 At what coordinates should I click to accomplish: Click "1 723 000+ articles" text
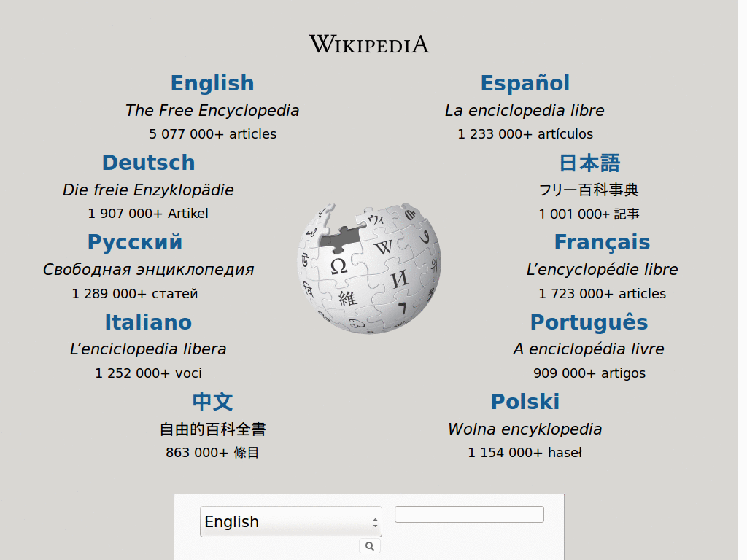[x=602, y=293]
